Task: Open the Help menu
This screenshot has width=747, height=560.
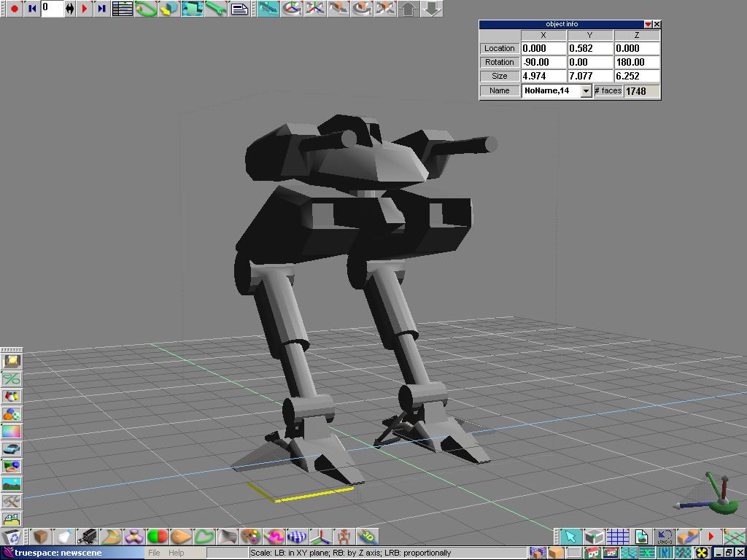Action: click(176, 553)
